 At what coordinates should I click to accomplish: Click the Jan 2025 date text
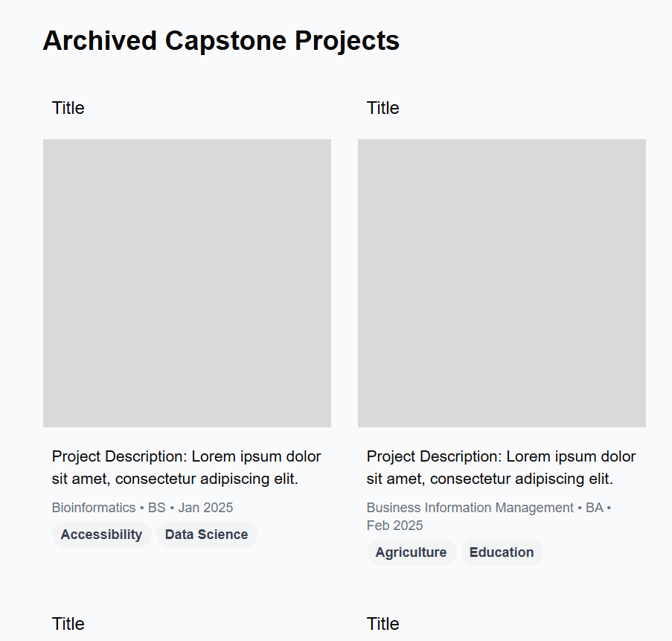(205, 508)
